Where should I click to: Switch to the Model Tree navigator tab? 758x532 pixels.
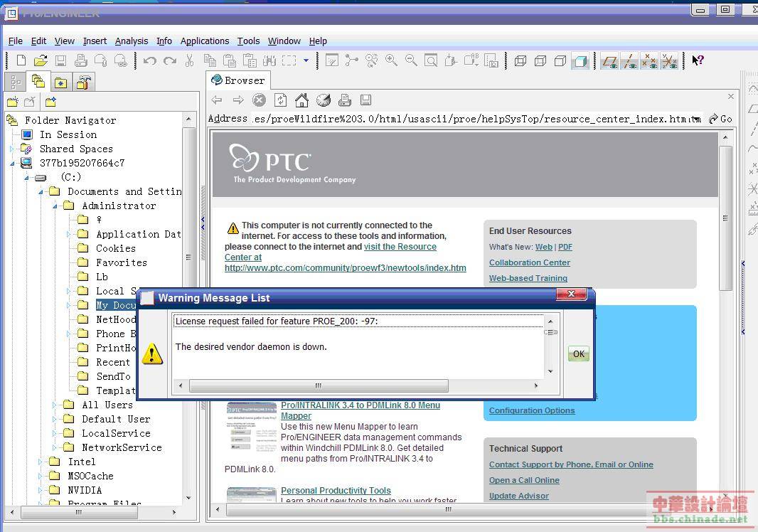(x=16, y=82)
